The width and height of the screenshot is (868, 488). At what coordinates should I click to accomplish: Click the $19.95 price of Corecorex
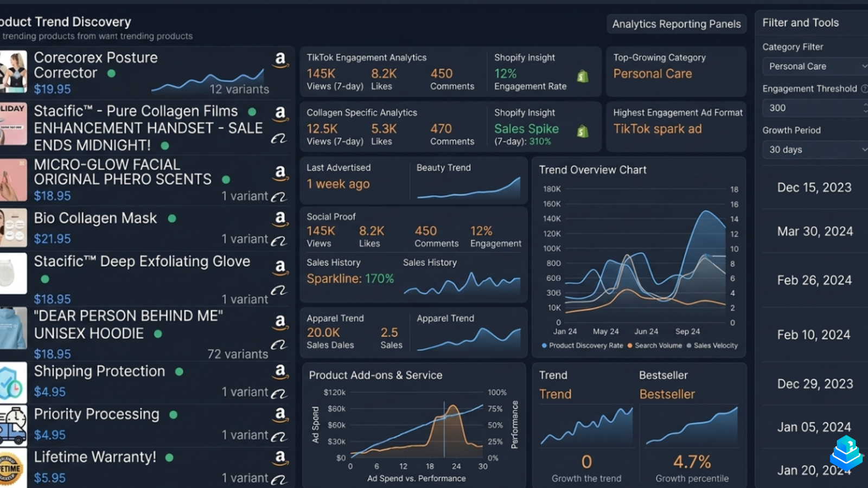click(52, 89)
